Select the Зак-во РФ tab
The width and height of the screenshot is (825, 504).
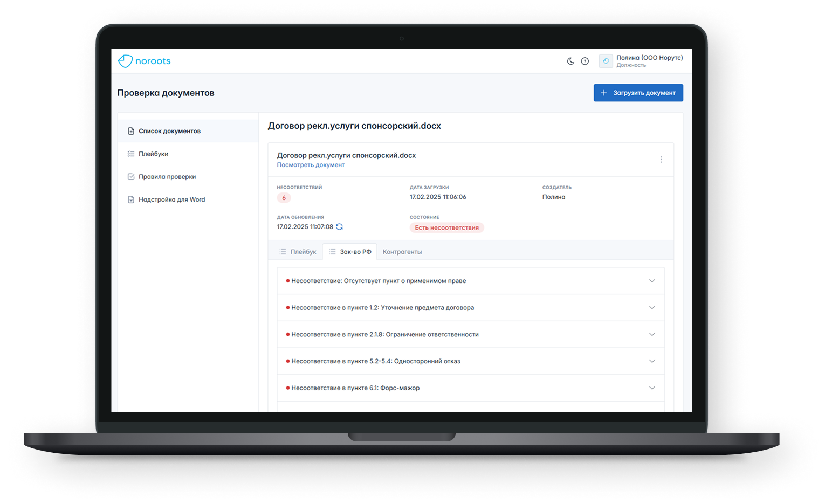[350, 252]
